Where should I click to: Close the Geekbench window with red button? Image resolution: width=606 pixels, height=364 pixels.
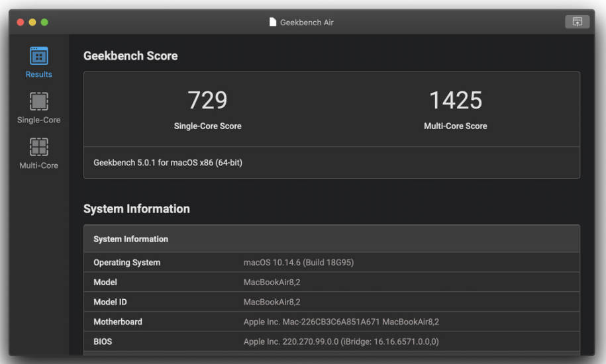click(x=21, y=23)
